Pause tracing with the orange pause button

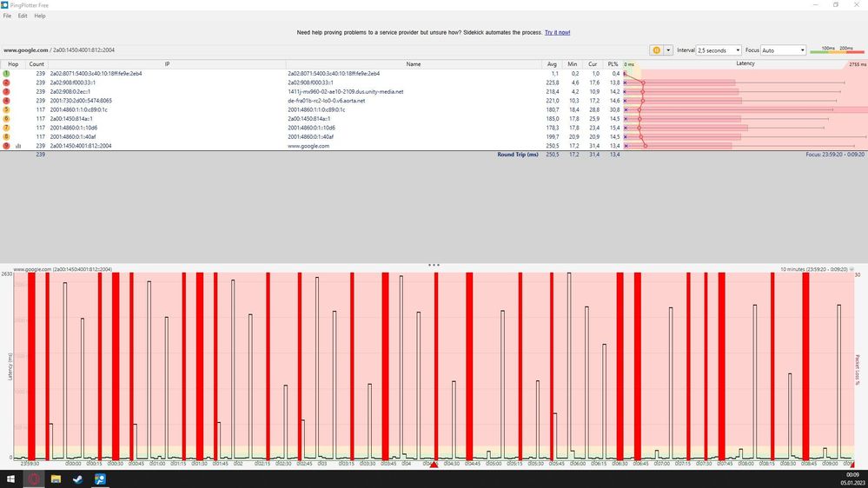click(657, 49)
